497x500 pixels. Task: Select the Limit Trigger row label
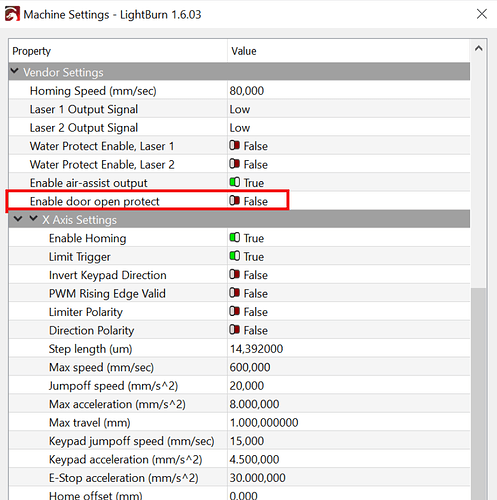79,257
